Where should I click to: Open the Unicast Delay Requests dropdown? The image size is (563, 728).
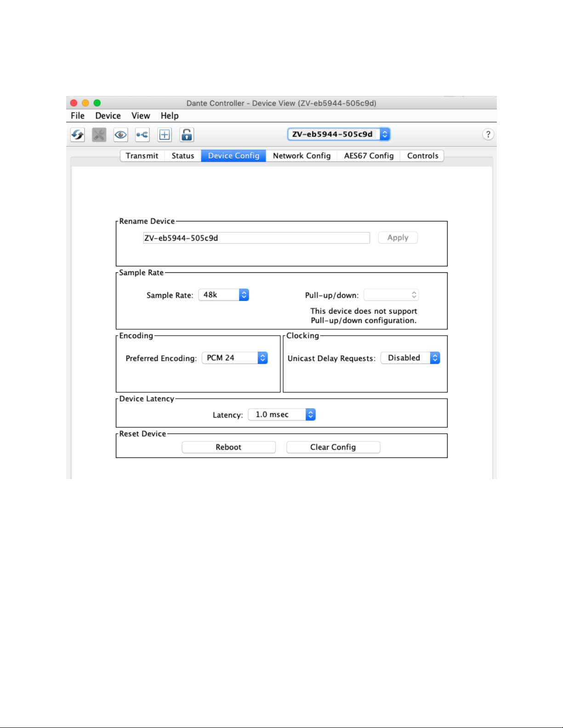click(410, 358)
